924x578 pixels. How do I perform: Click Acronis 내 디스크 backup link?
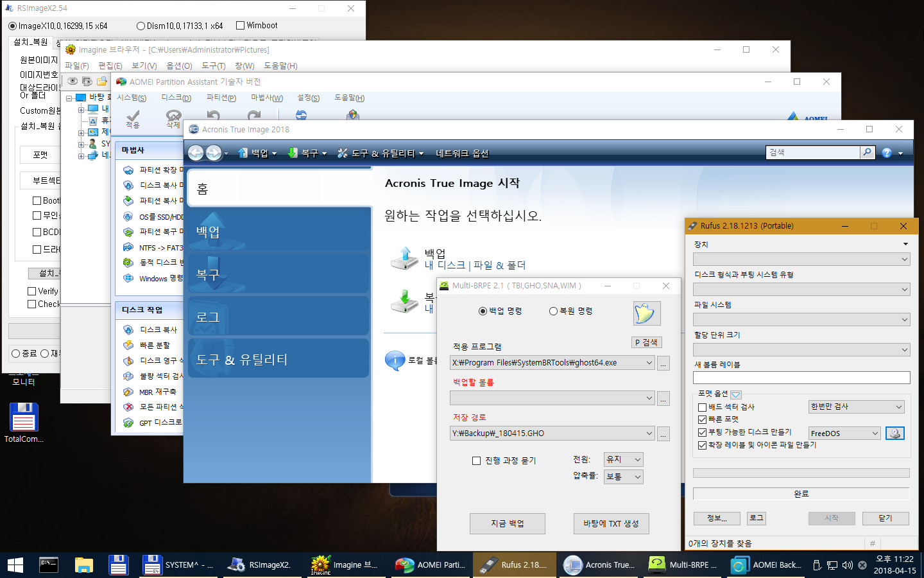coord(445,265)
